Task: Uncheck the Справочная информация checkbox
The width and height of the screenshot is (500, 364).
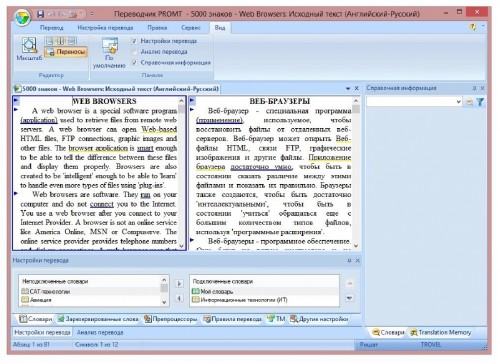Action: (x=134, y=62)
